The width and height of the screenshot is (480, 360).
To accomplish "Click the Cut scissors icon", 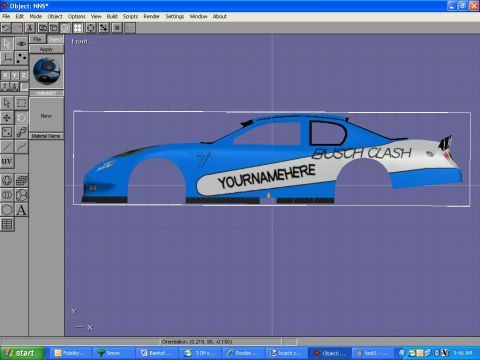I will click(x=30, y=28).
